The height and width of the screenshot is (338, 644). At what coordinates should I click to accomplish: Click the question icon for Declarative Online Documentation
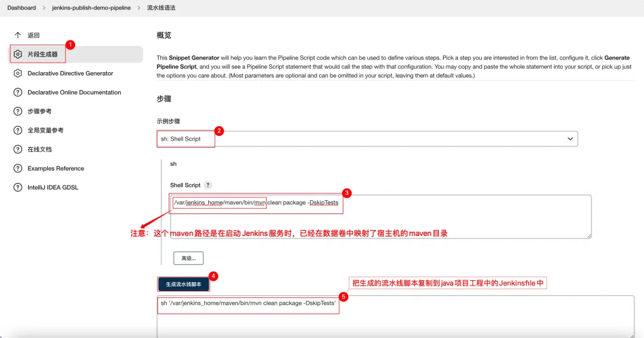point(18,92)
